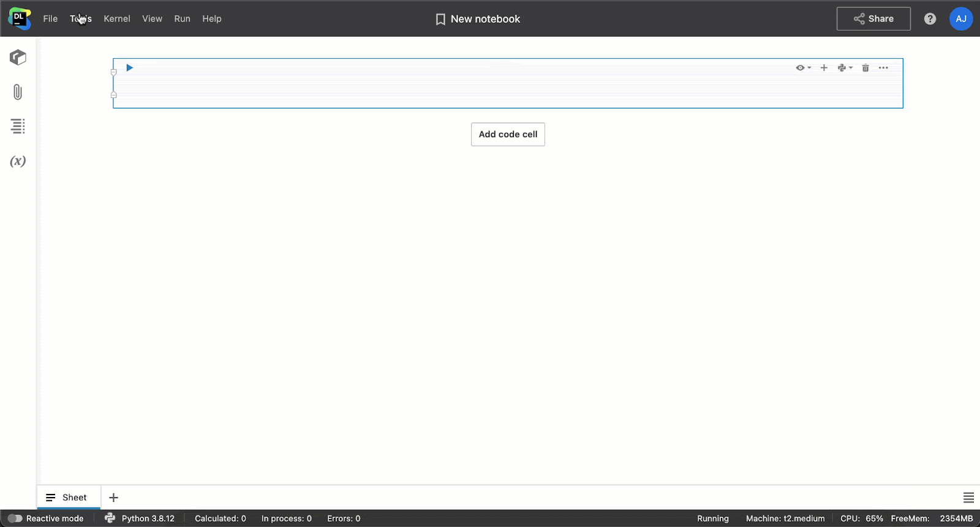Screen dimensions: 980x527
Task: Open the table of contents panel
Action: [18, 126]
